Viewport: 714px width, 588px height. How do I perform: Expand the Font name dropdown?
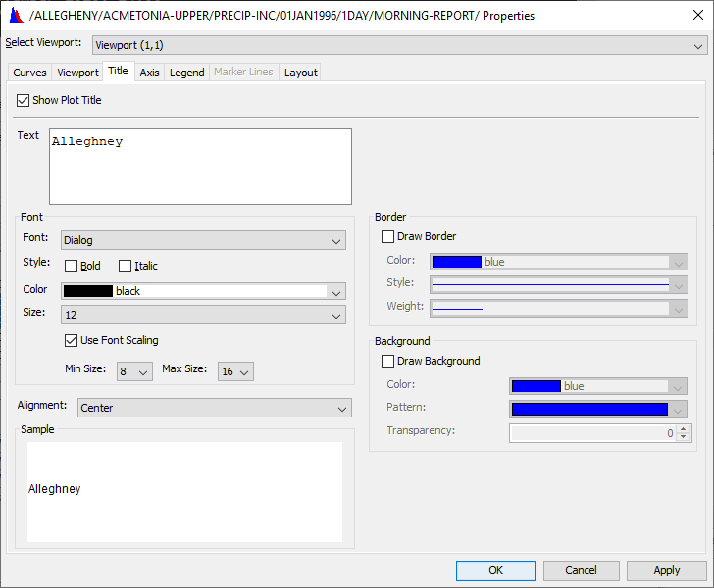pyautogui.click(x=203, y=240)
